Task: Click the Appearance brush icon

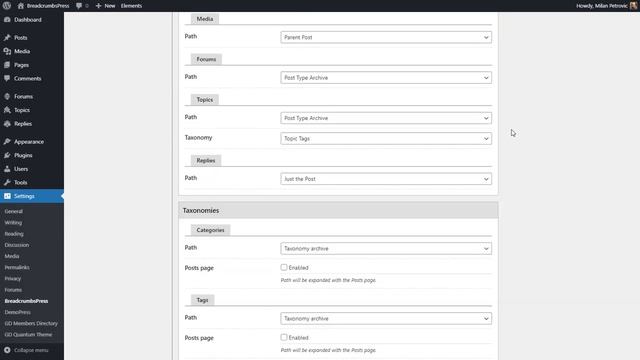Action: point(7,142)
